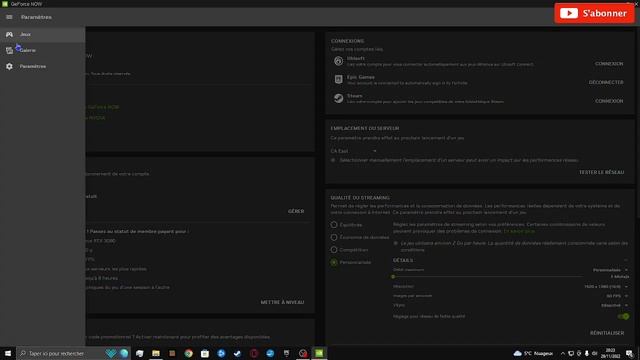
Task: Go to Jeux in the sidebar
Action: click(42, 34)
